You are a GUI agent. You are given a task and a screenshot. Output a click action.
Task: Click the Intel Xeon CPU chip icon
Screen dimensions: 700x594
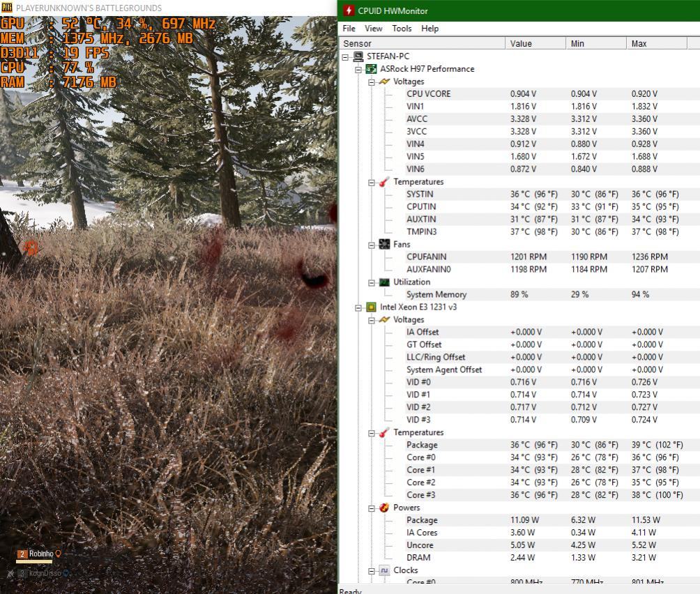[371, 307]
